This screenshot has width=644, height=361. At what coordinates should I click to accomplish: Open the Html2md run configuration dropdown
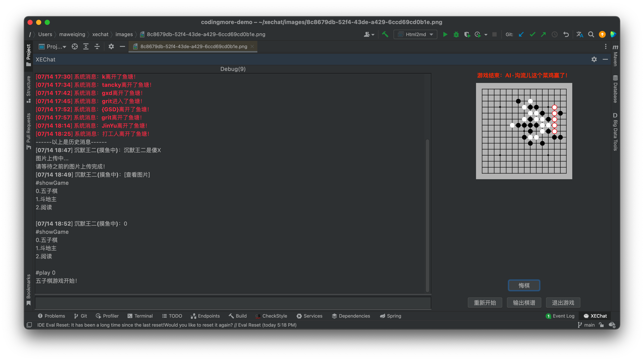pos(415,35)
